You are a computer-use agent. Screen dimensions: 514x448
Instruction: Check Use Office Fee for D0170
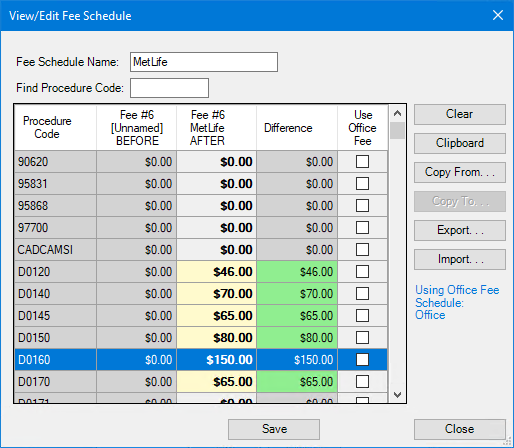click(x=362, y=382)
